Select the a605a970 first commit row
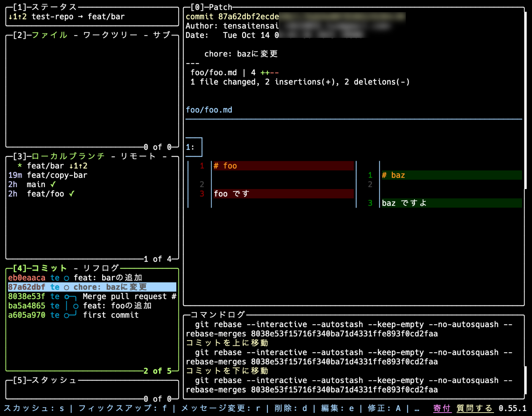 [x=92, y=315]
